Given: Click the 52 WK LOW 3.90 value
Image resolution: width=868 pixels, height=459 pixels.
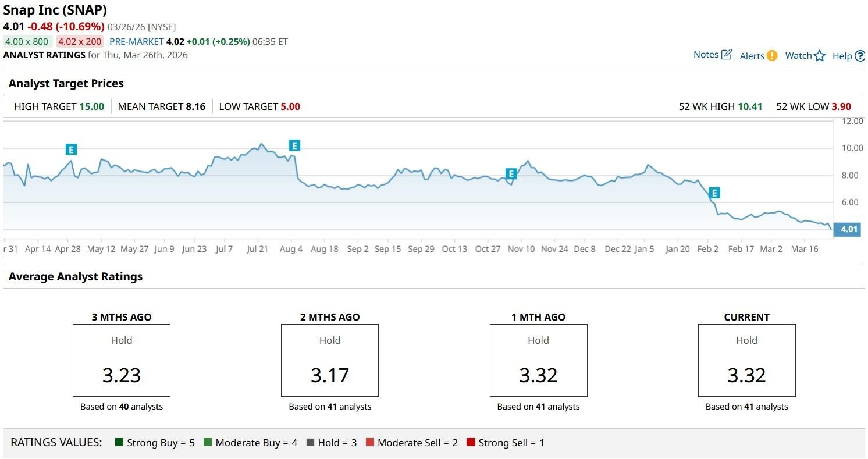Looking at the screenshot, I should (841, 106).
